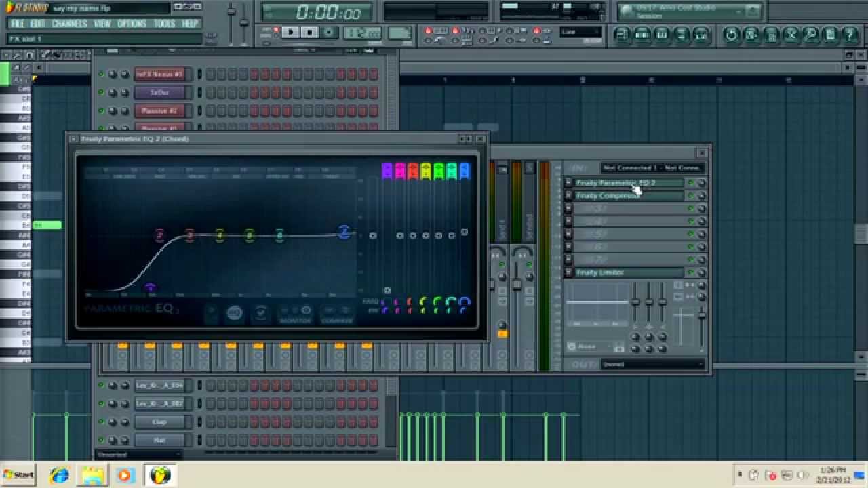Screen dimensions: 868x488
Task: Toggle Fruity Parametric EQ 2 slot enable LED
Action: pos(690,183)
